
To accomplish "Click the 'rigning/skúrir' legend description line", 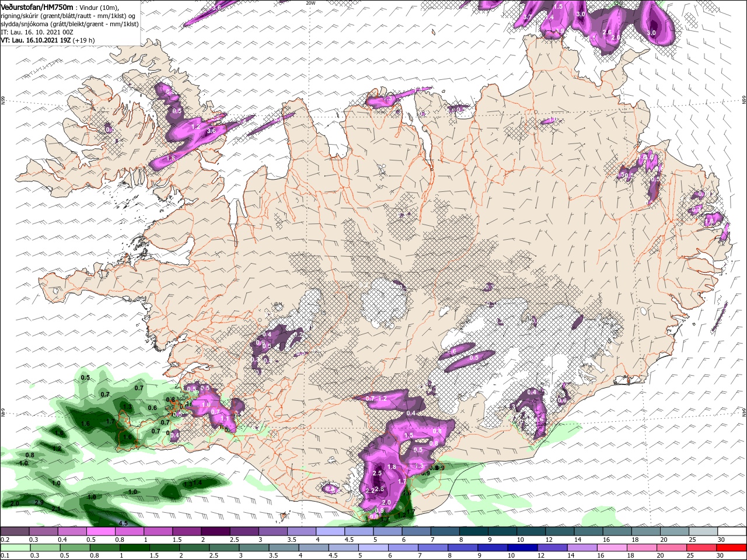I will (68, 16).
